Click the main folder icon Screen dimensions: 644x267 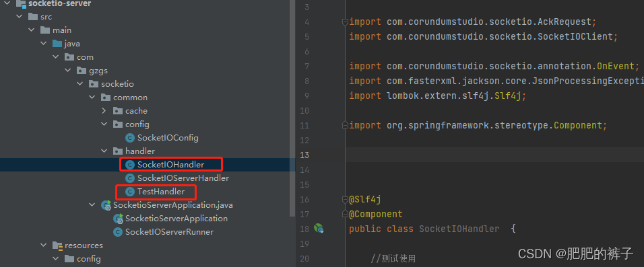(x=45, y=30)
